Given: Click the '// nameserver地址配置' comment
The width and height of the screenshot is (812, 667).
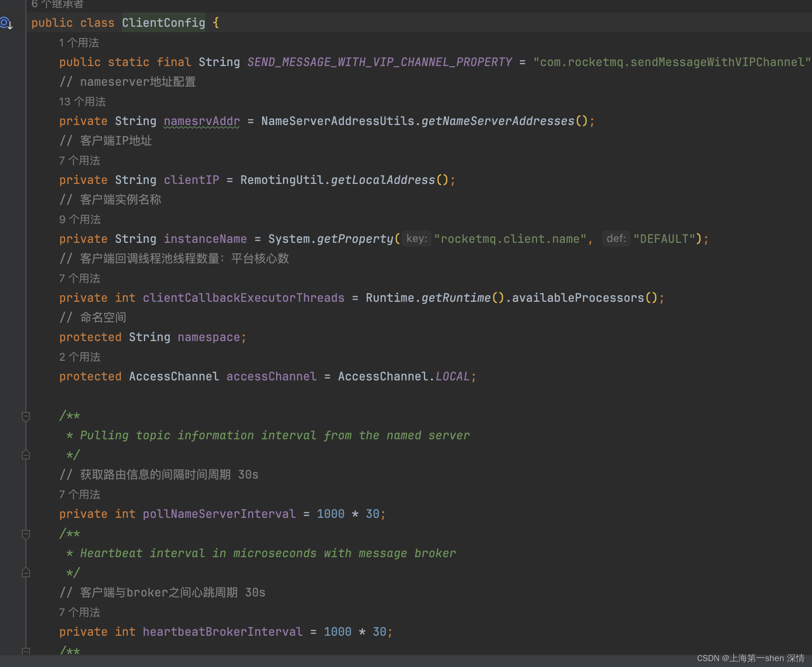Looking at the screenshot, I should (x=128, y=82).
